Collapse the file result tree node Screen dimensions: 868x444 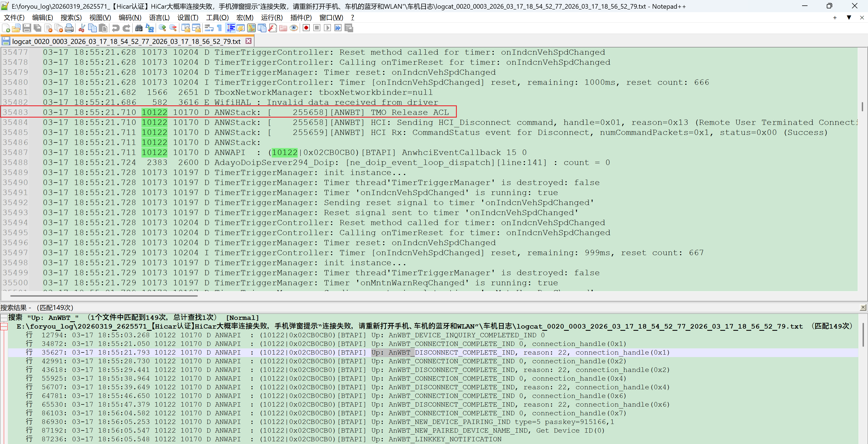click(4, 326)
